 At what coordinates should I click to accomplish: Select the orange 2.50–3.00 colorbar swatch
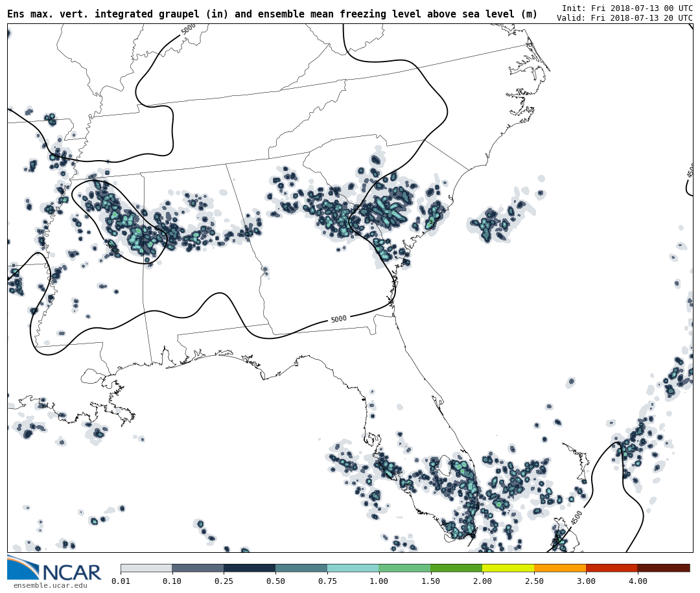point(560,568)
